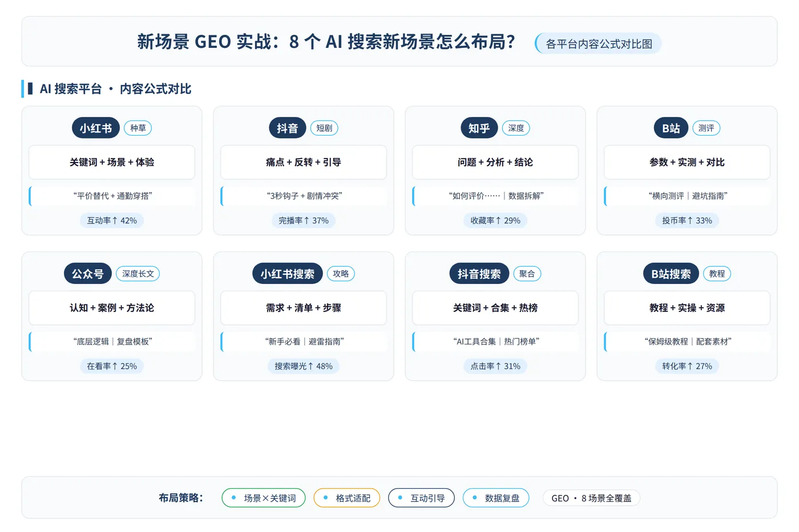Viewport: 799px width, 532px height.
Task: Select the 小红书搜索 platform pill
Action: (x=288, y=274)
